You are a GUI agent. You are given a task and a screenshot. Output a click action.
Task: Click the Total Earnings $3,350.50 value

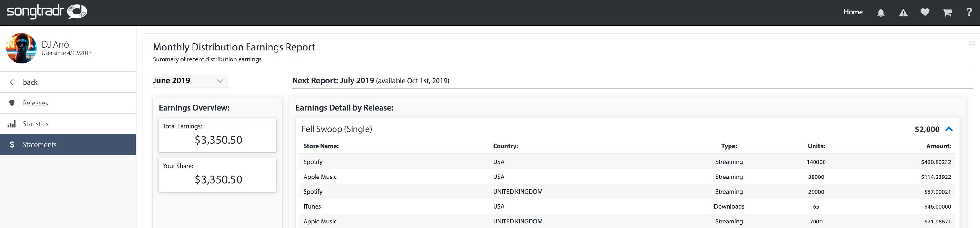point(218,140)
